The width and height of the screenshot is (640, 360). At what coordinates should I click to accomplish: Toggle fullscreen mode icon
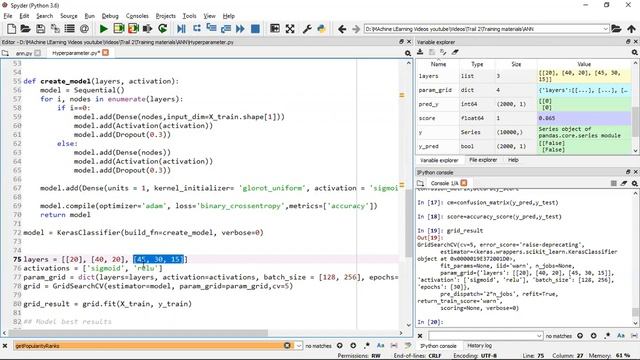[290, 29]
